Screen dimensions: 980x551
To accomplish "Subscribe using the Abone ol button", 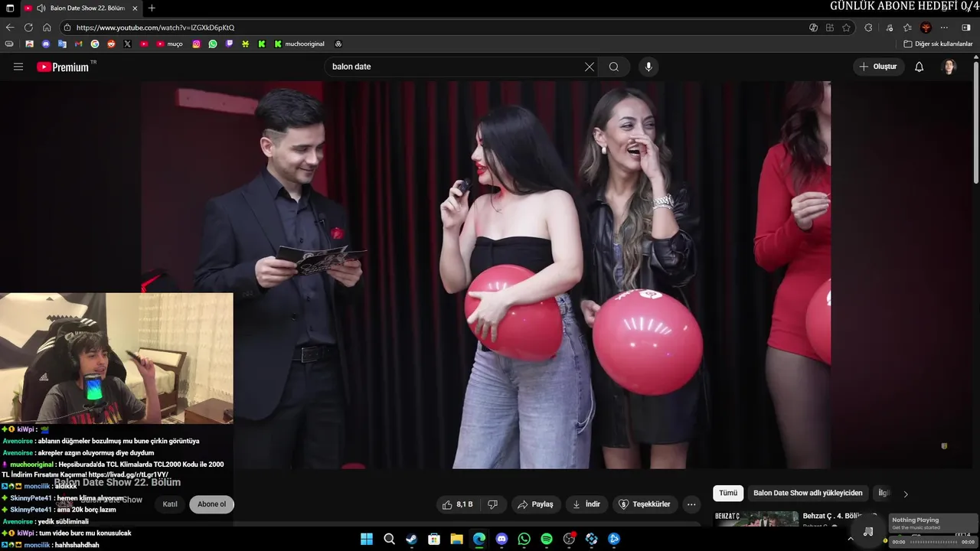I will tap(212, 504).
